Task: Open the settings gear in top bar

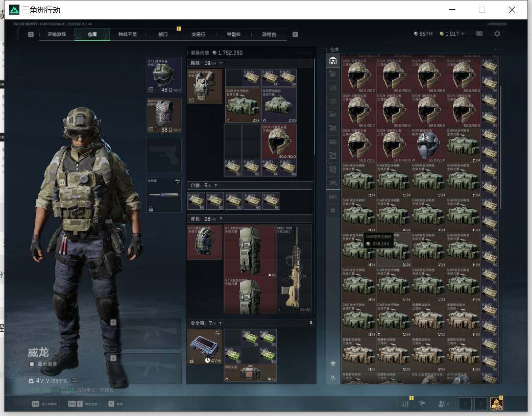Action: pos(497,34)
